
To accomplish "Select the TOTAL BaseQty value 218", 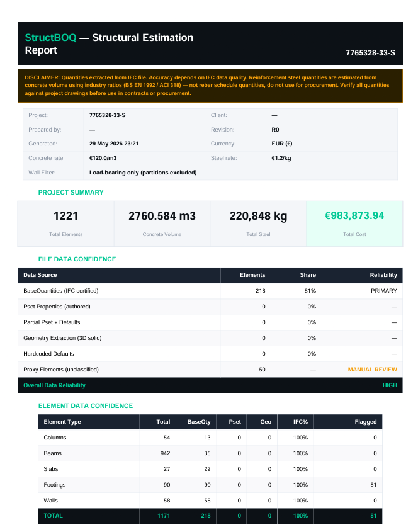I will (206, 516).
